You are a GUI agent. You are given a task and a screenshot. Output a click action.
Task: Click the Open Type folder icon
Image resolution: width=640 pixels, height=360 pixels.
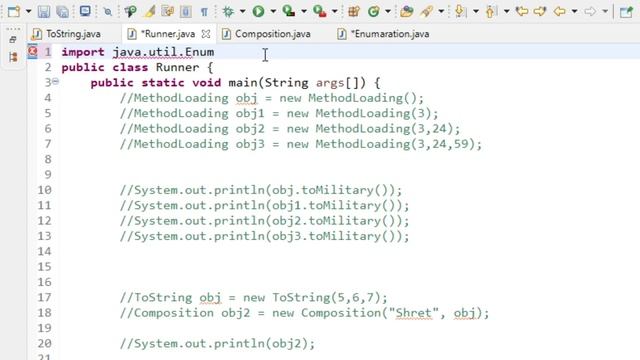(x=407, y=11)
